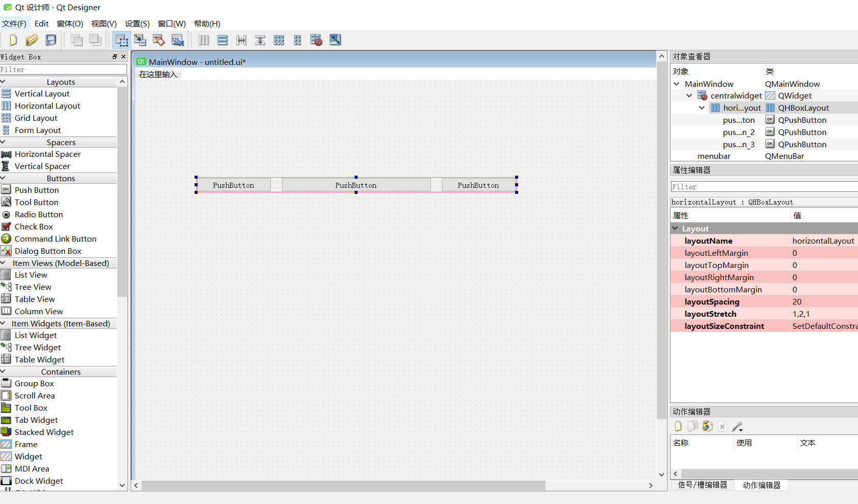Click the Adjust Size icon

click(x=335, y=40)
